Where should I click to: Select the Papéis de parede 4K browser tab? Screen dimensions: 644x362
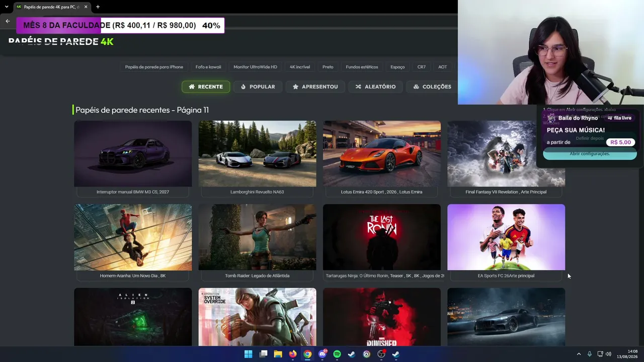[x=52, y=7]
